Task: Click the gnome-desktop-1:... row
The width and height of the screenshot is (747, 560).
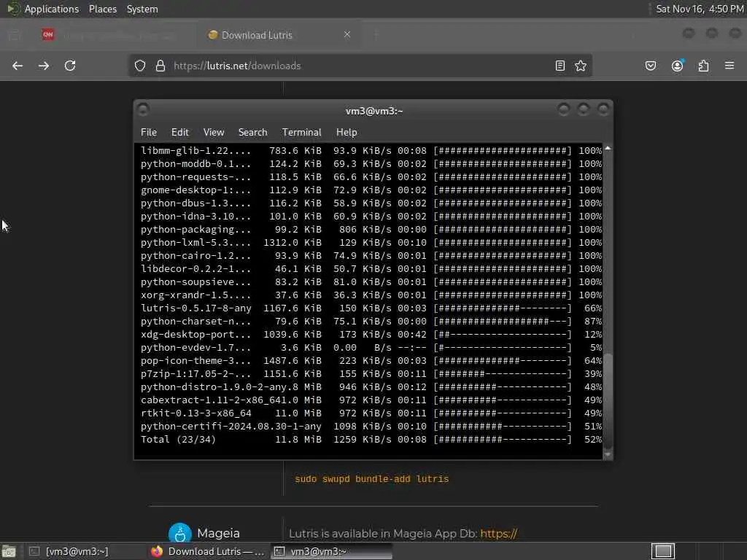Action: pos(371,190)
